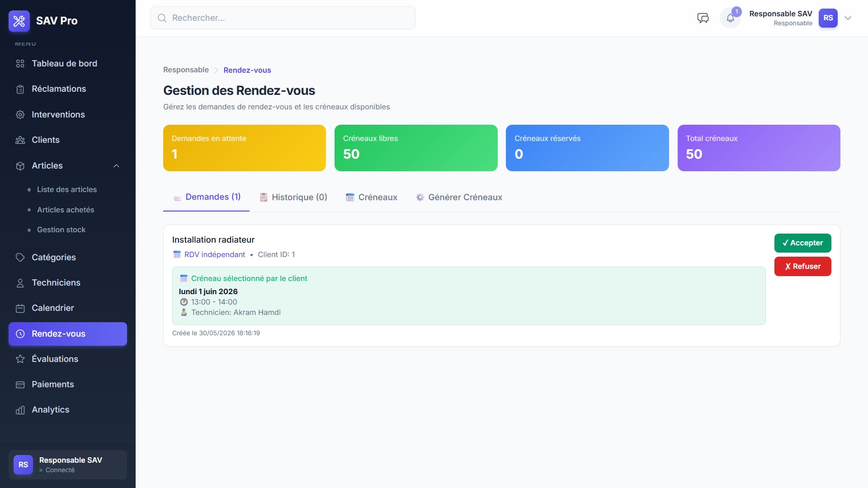
Task: Click the Paiements card icon
Action: click(x=20, y=385)
